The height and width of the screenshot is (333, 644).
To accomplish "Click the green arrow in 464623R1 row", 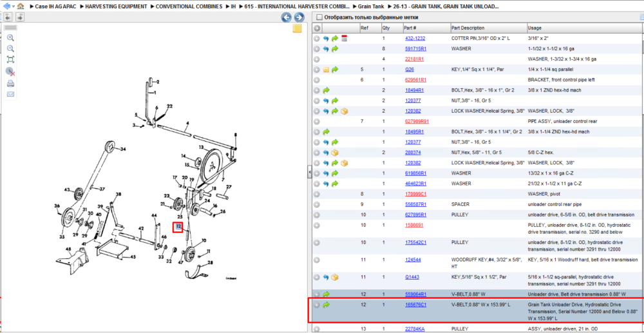I will (x=335, y=184).
